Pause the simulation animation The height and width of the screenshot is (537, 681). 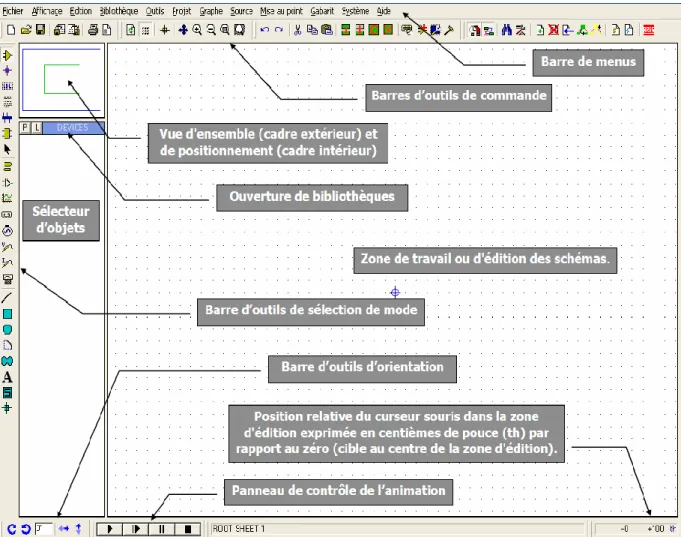tap(162, 529)
